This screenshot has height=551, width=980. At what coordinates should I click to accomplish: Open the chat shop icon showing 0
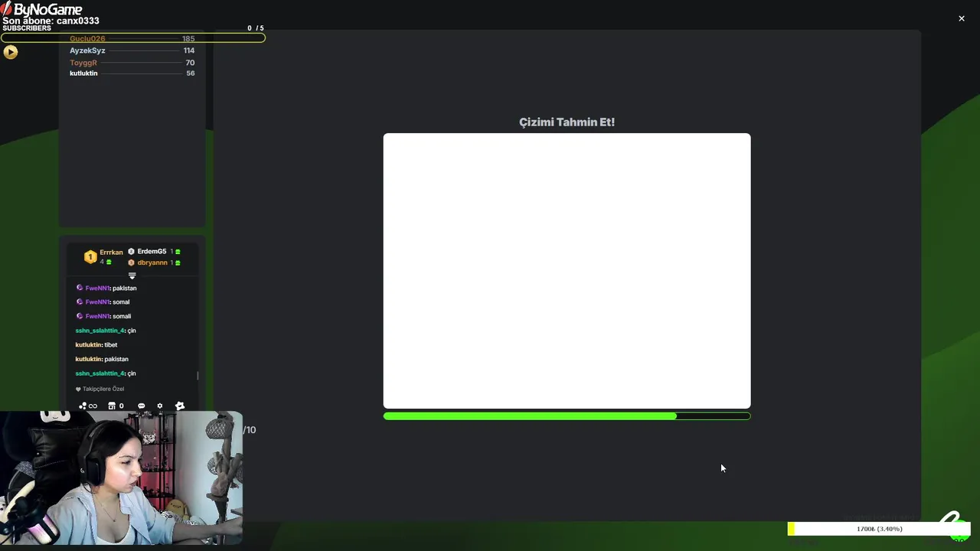[116, 406]
